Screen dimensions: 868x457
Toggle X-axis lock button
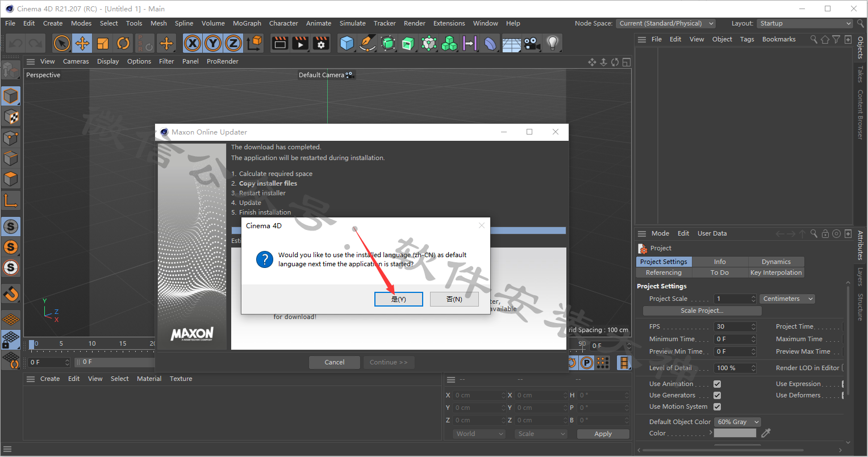193,43
